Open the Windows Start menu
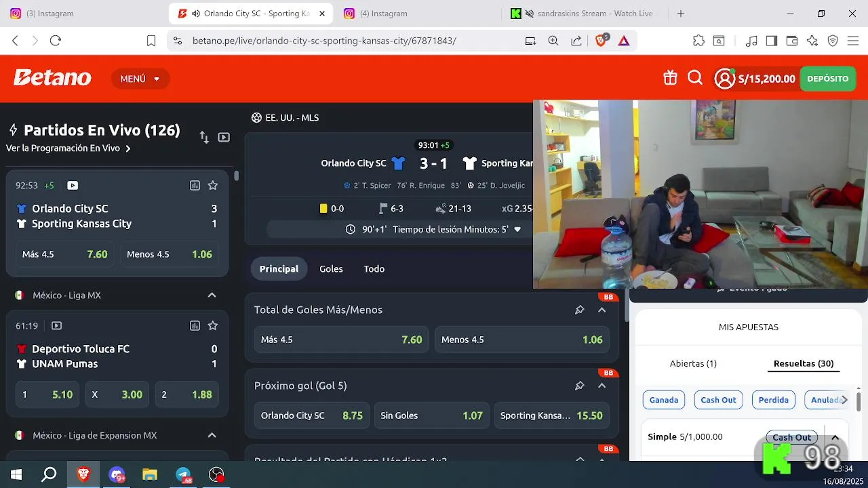The image size is (868, 488). click(16, 474)
